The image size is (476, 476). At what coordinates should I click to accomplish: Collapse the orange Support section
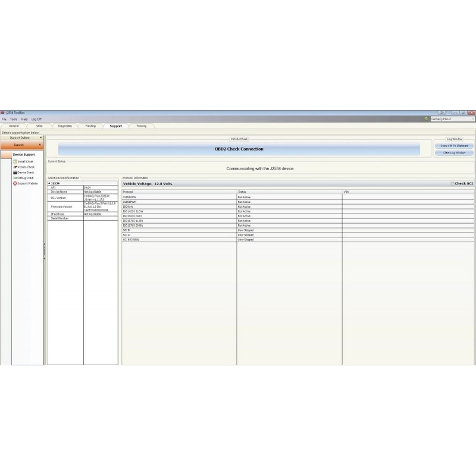click(40, 145)
